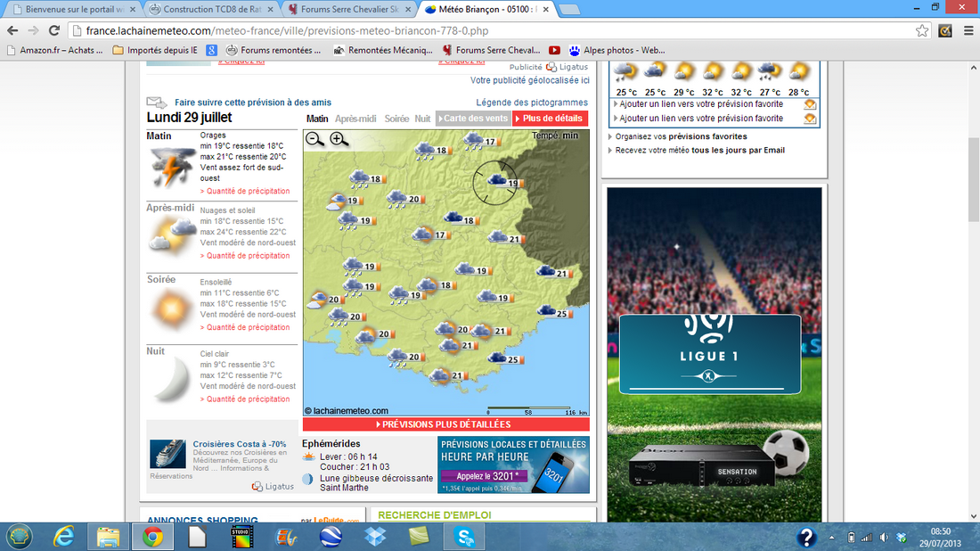
Task: Open the 'Importés depuis IE' bookmarks folder
Action: pos(156,50)
